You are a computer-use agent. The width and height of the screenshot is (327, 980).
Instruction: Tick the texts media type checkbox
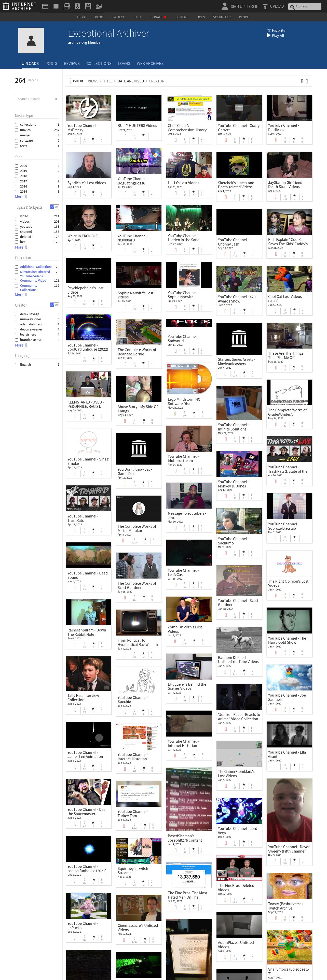point(17,146)
